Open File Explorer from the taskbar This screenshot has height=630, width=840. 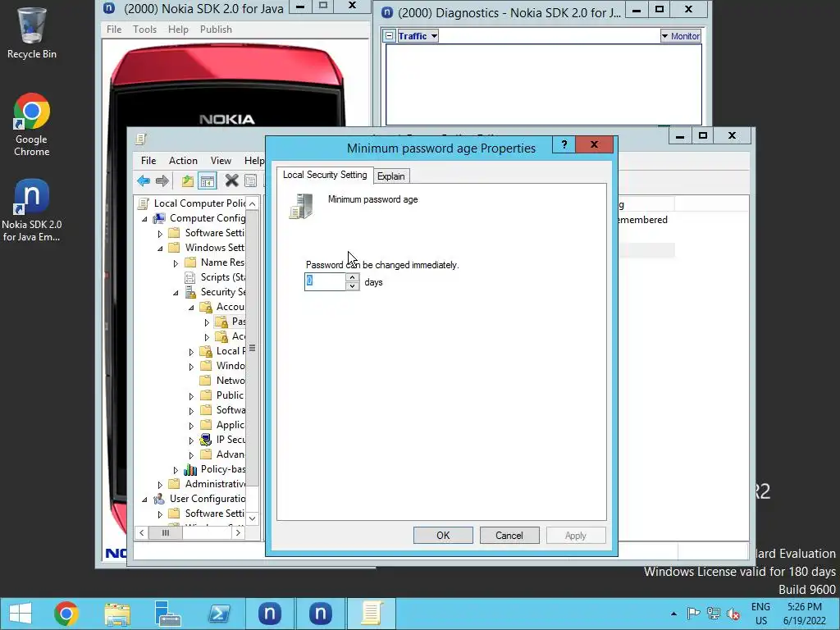coord(117,614)
